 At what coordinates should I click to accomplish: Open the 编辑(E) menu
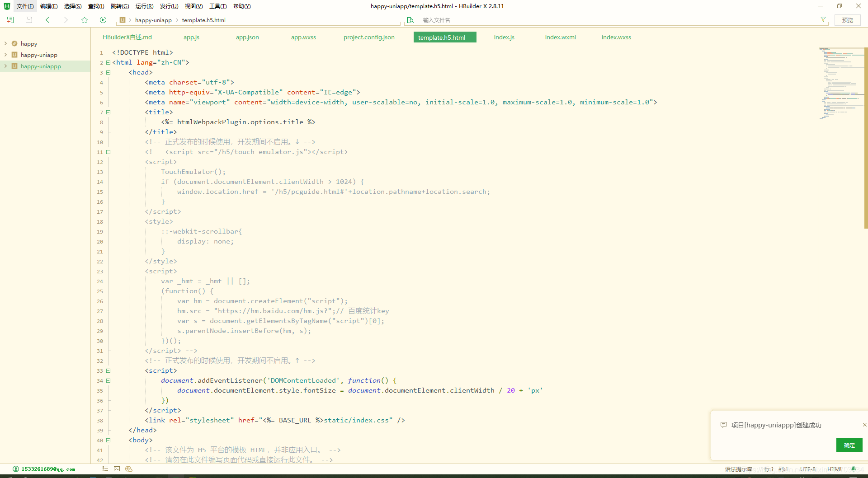pyautogui.click(x=49, y=6)
